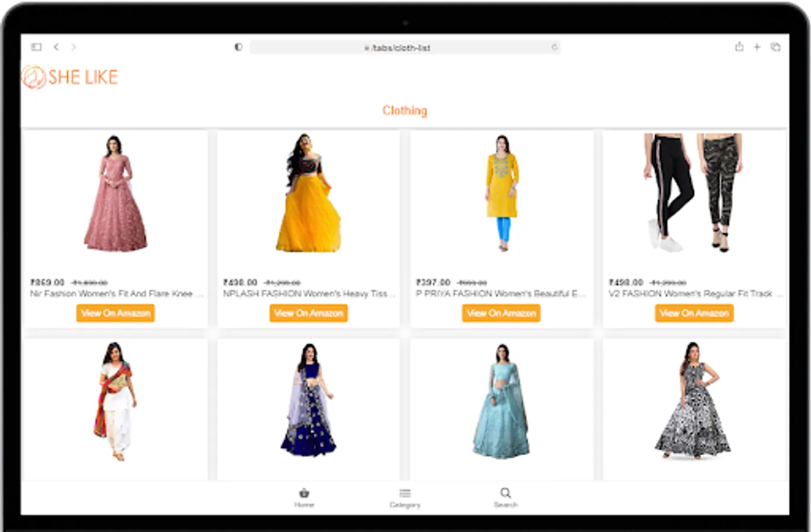This screenshot has height=532, width=811.
Task: Open the light blue lehenga product image
Action: [x=501, y=401]
